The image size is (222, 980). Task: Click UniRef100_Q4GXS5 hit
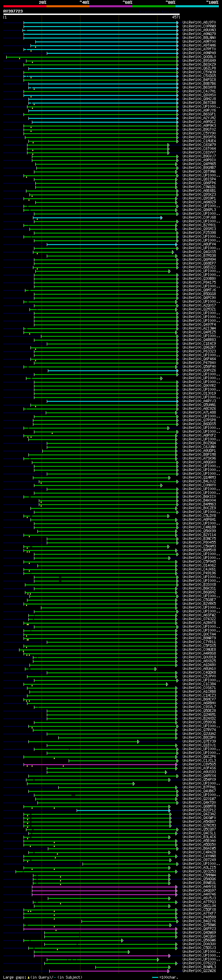(x=199, y=252)
